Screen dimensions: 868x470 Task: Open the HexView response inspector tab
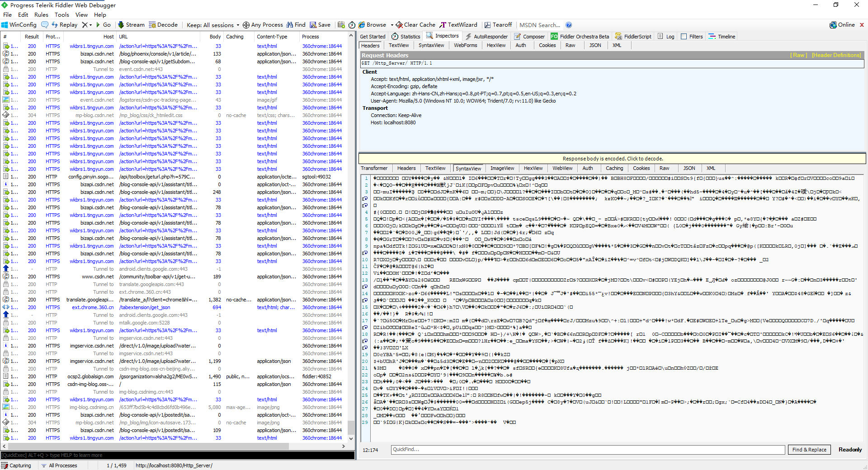point(533,168)
